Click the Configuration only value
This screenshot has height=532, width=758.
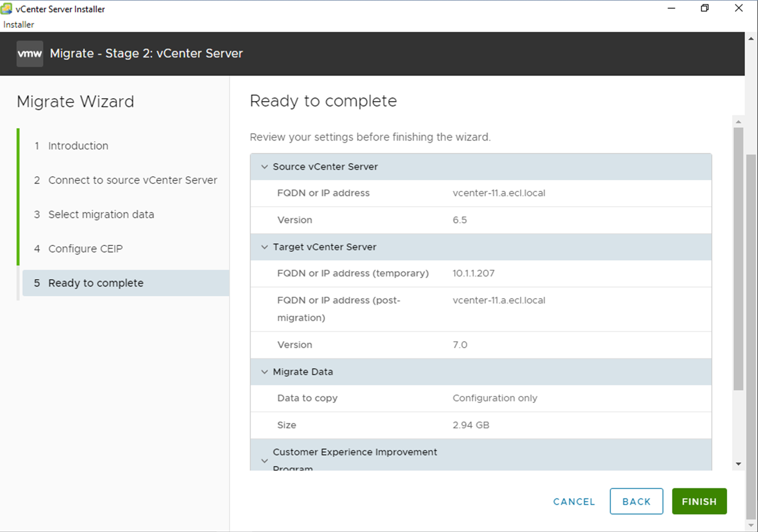(x=495, y=398)
